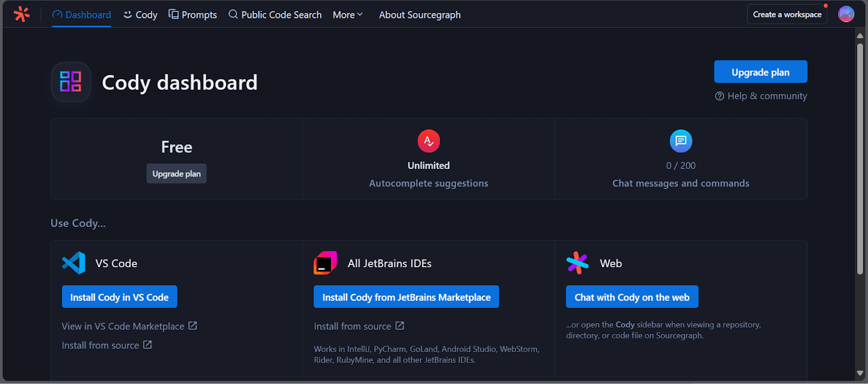Click Chat messages and commands label
Image resolution: width=868 pixels, height=384 pixels.
[681, 184]
